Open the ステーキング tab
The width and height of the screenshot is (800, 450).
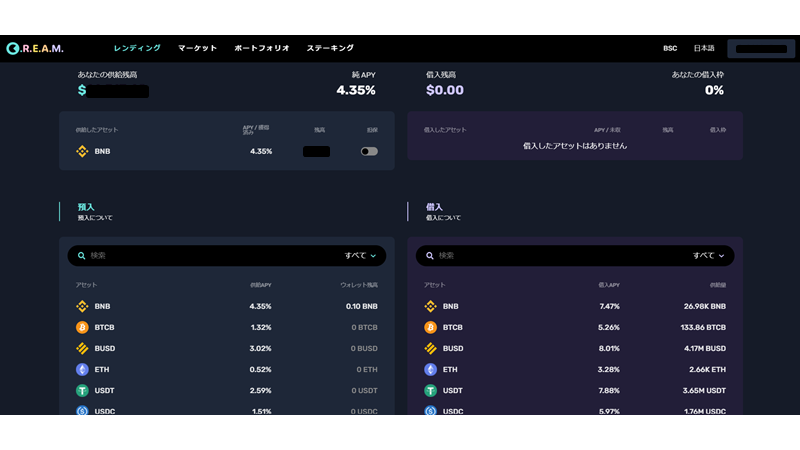tap(330, 48)
